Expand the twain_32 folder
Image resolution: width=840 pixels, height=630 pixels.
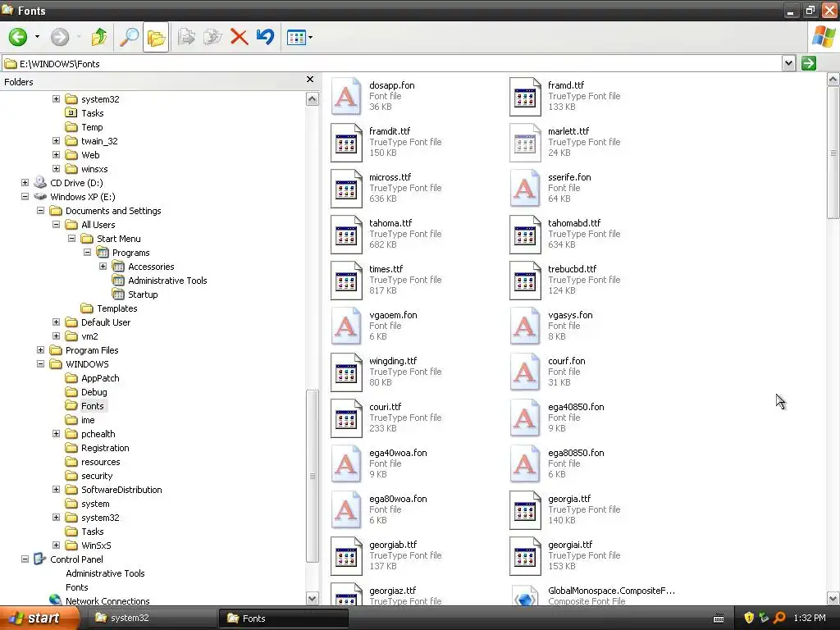pyautogui.click(x=57, y=141)
